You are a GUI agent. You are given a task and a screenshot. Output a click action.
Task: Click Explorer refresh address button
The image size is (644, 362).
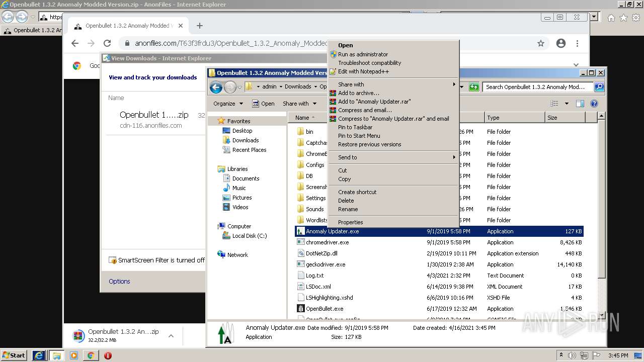[x=473, y=87]
